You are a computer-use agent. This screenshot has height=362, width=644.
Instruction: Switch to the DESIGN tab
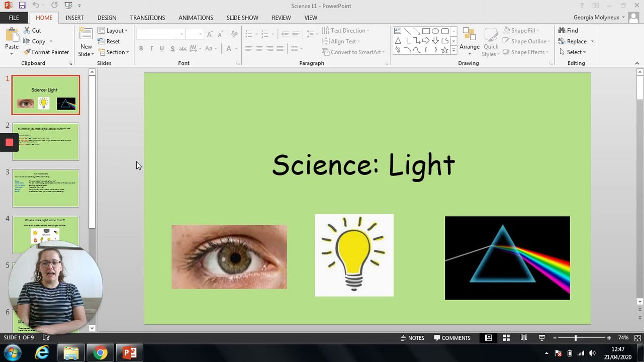107,18
